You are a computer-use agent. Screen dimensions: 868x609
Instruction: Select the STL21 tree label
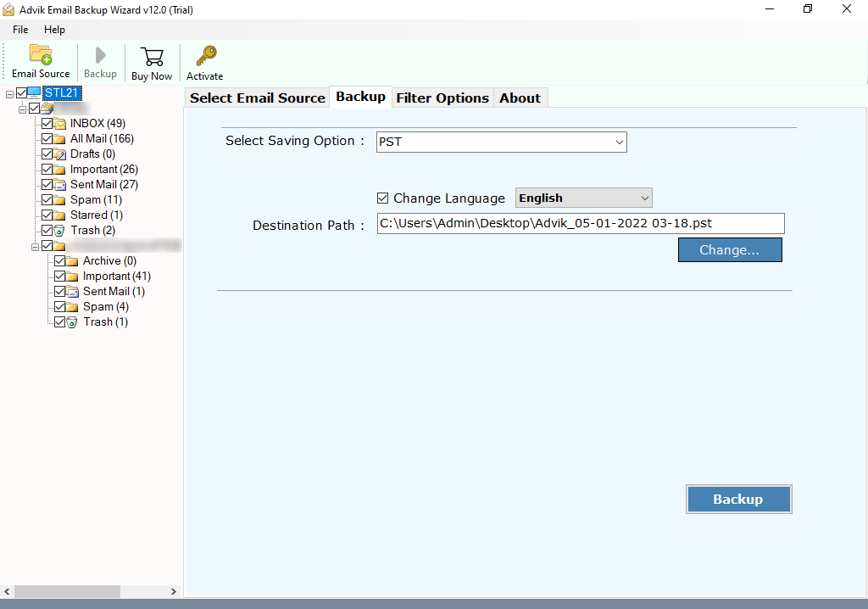pos(61,92)
